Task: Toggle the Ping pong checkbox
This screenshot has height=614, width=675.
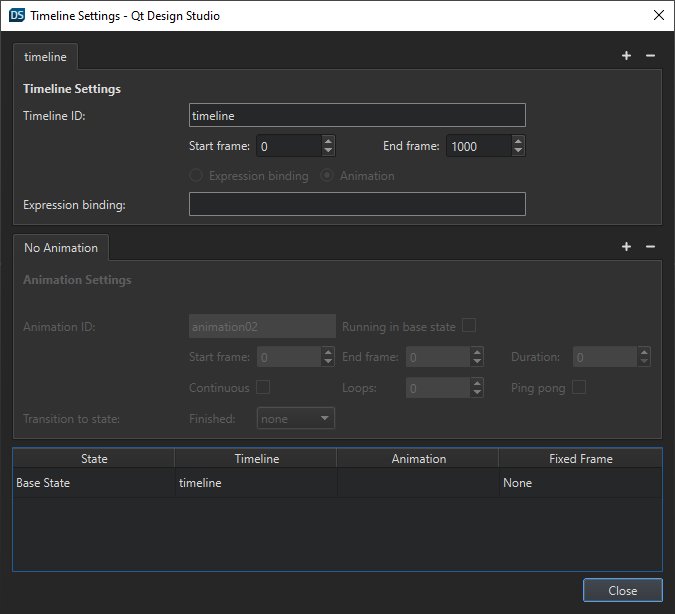Action: click(x=578, y=387)
